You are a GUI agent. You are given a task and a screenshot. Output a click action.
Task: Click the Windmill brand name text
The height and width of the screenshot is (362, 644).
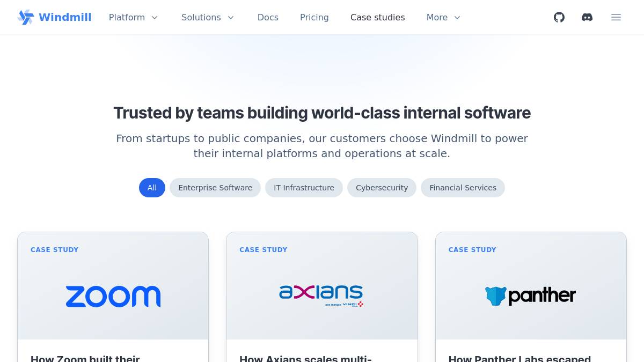[x=65, y=17]
